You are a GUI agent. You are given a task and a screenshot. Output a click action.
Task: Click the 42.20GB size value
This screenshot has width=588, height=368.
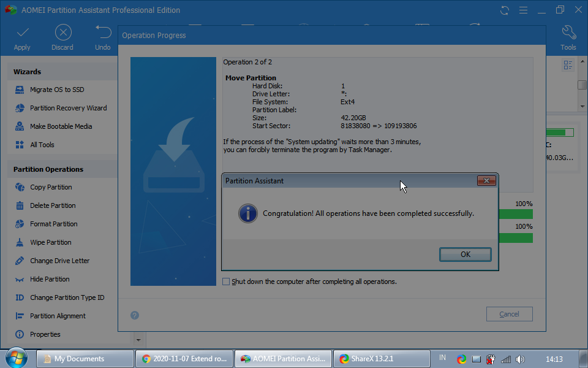[x=353, y=118]
